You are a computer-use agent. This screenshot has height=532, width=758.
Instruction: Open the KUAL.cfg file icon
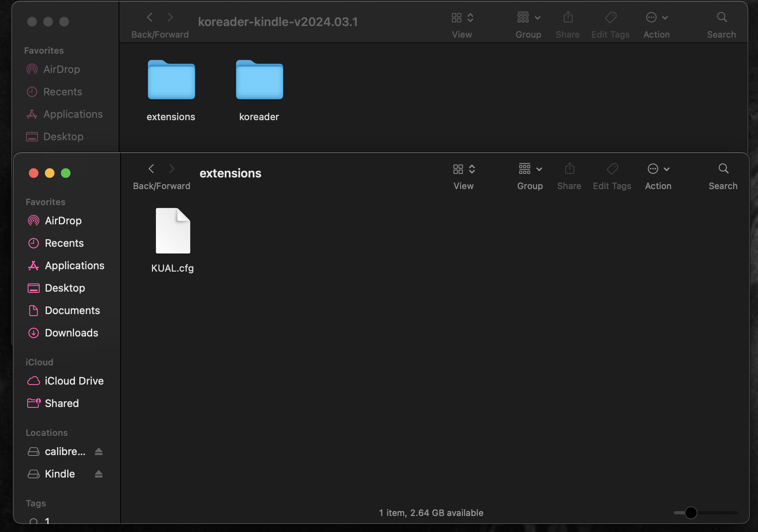click(173, 231)
